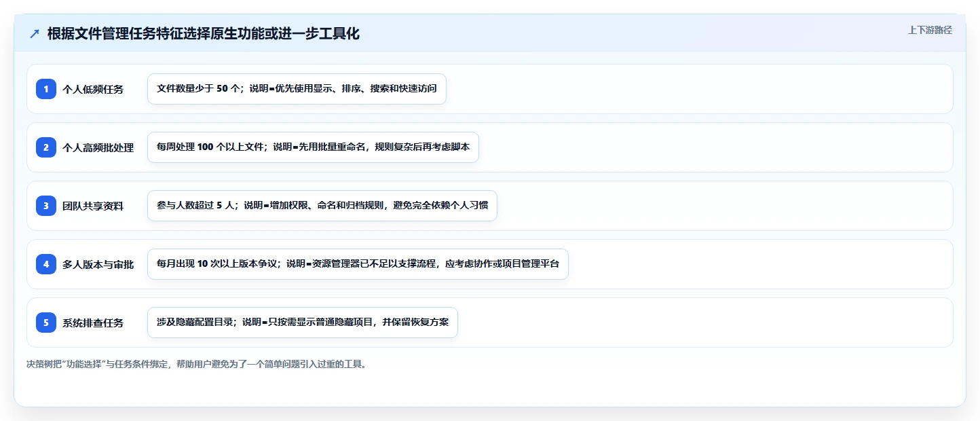Click the footer note starting 决策树把“功能选择”
The height and width of the screenshot is (421, 980).
[x=197, y=364]
